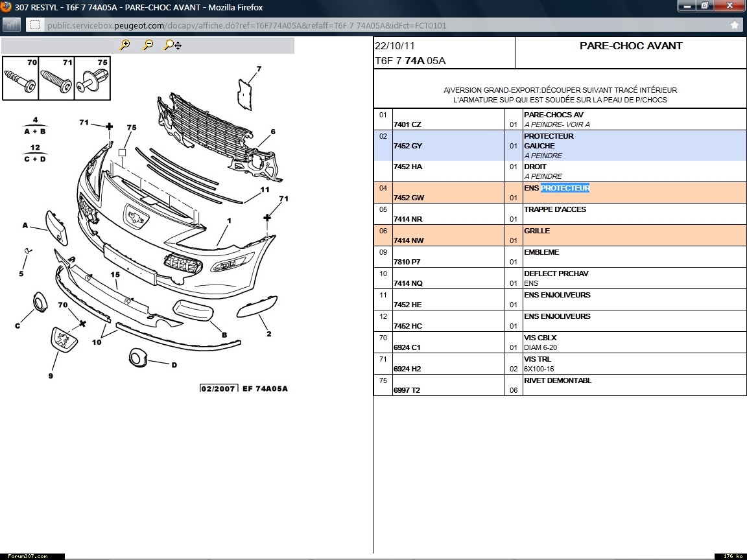The width and height of the screenshot is (747, 560).
Task: Click the page identity icon in the address bar
Action: coord(35,25)
